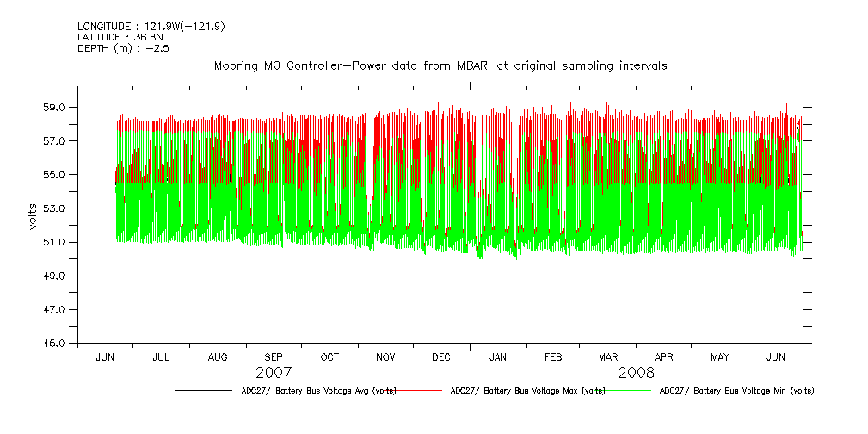
Task: Click the 2007 year label under the axis
Action: (x=274, y=373)
